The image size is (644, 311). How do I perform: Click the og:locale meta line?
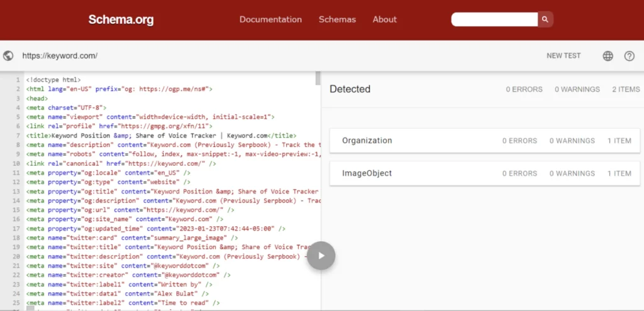(108, 173)
